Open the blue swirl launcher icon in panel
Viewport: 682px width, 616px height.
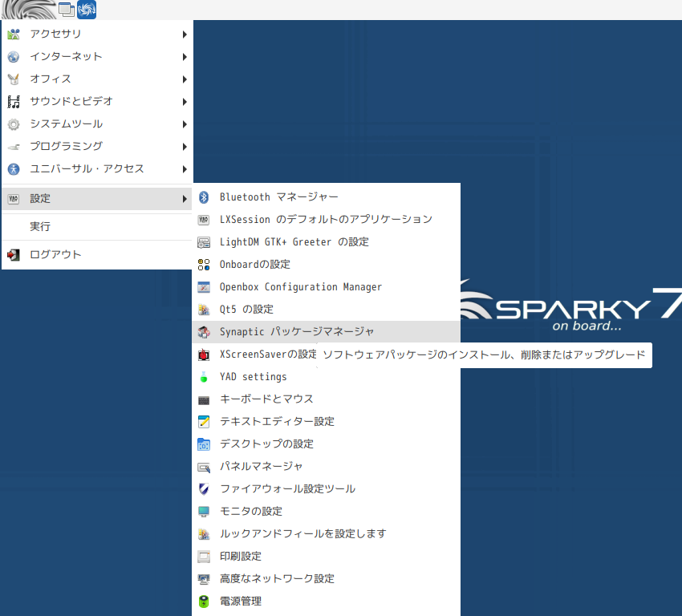point(87,10)
